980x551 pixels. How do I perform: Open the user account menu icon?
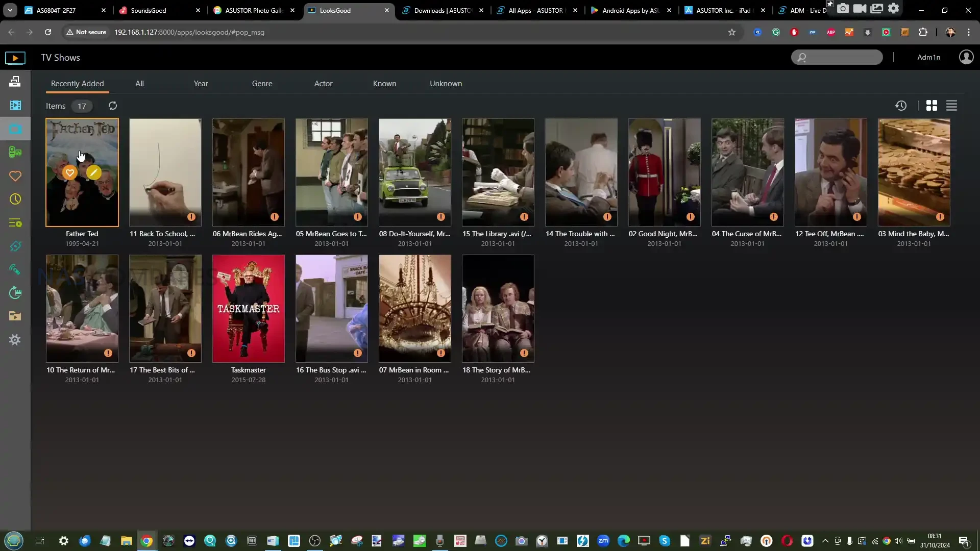[x=966, y=57]
